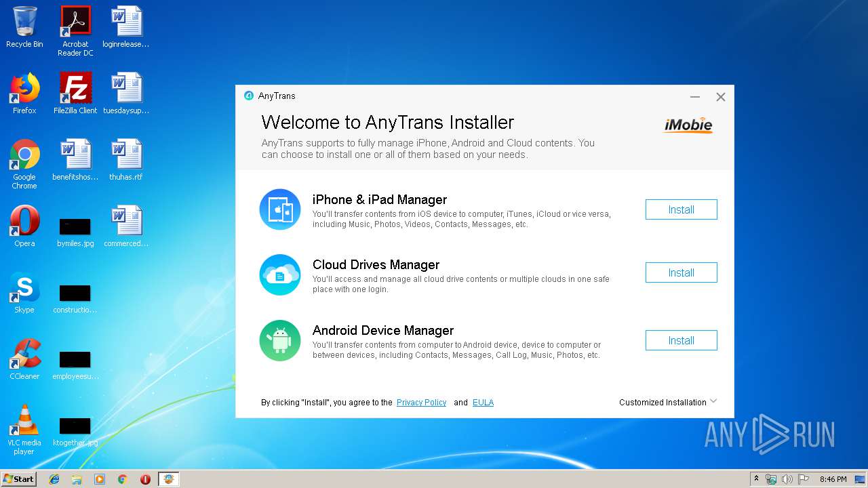Click the AnyTrans title bar icon
This screenshot has width=868, height=488.
pyautogui.click(x=249, y=96)
